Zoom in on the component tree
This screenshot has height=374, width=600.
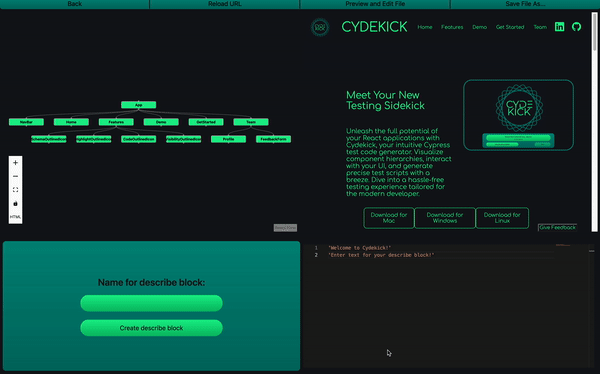click(x=15, y=163)
